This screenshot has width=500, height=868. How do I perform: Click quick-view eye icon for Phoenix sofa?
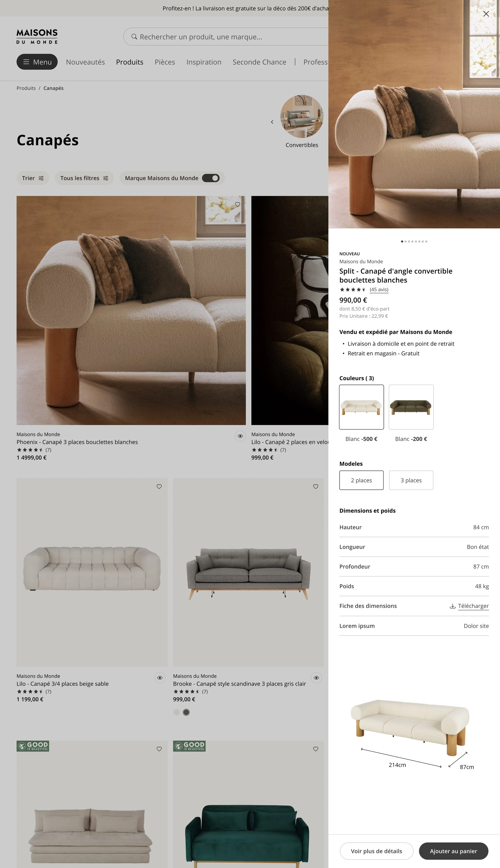[240, 436]
